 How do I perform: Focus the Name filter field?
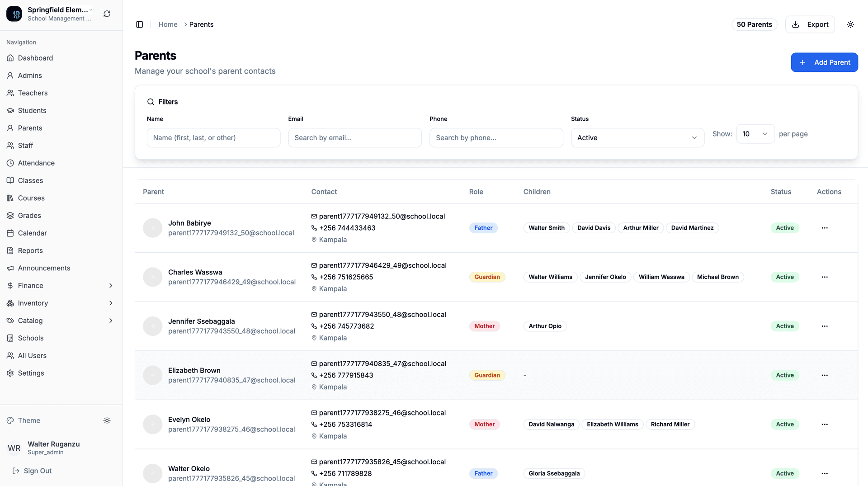(213, 137)
